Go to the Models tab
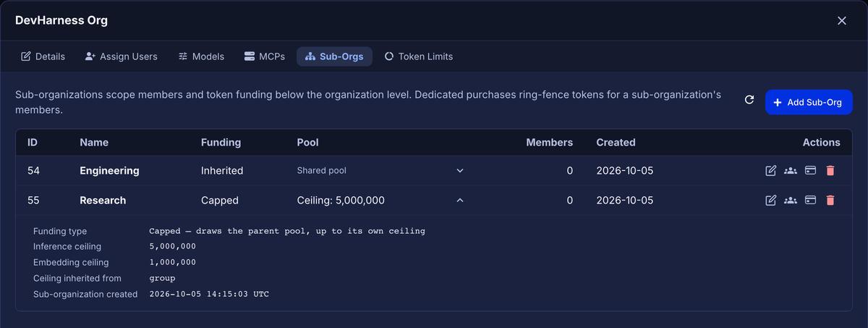 click(201, 56)
